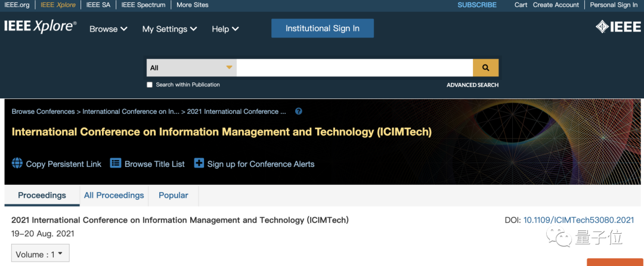Follow Browse Conferences breadcrumb link
This screenshot has height=266, width=644.
43,112
